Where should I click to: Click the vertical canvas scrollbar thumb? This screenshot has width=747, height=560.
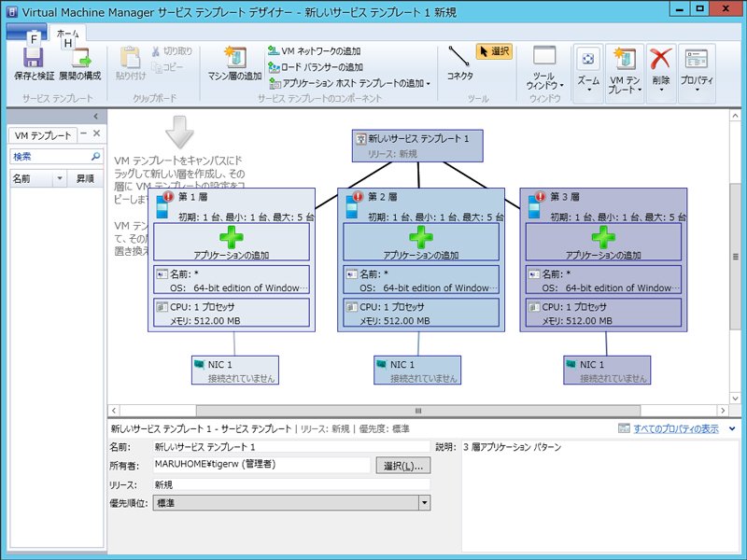(x=735, y=256)
